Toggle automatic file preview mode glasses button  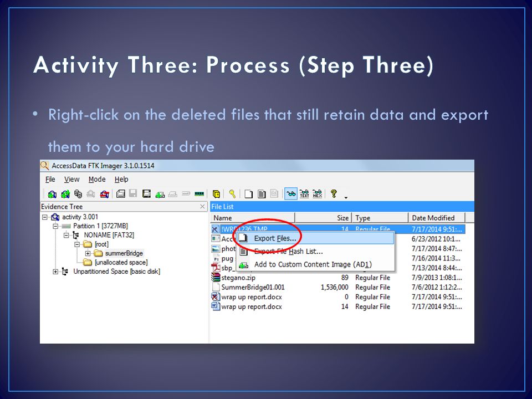291,194
